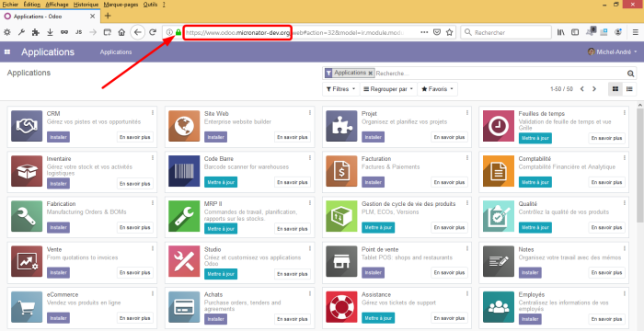Click the eCommerce shopping cart icon
Image resolution: width=644 pixels, height=331 pixels.
point(27,307)
